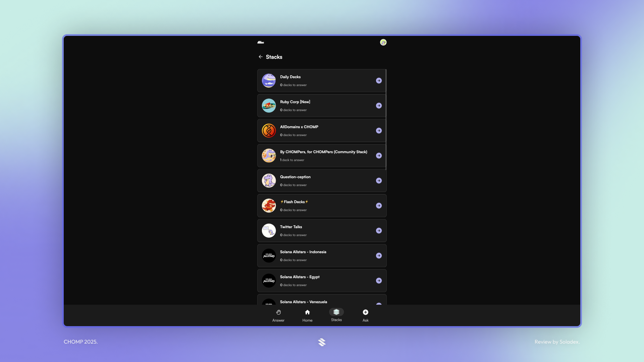
Task: Select the Flash Decks title
Action: pos(294,202)
